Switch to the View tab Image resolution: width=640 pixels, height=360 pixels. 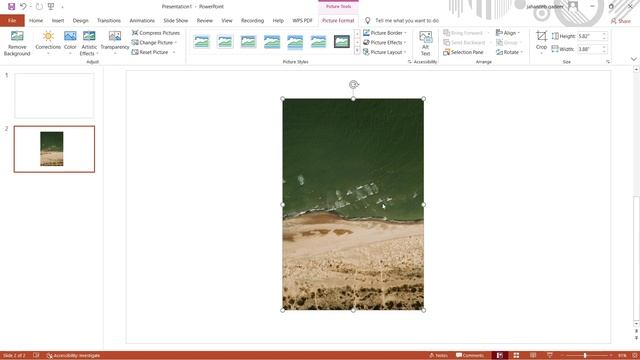point(227,20)
